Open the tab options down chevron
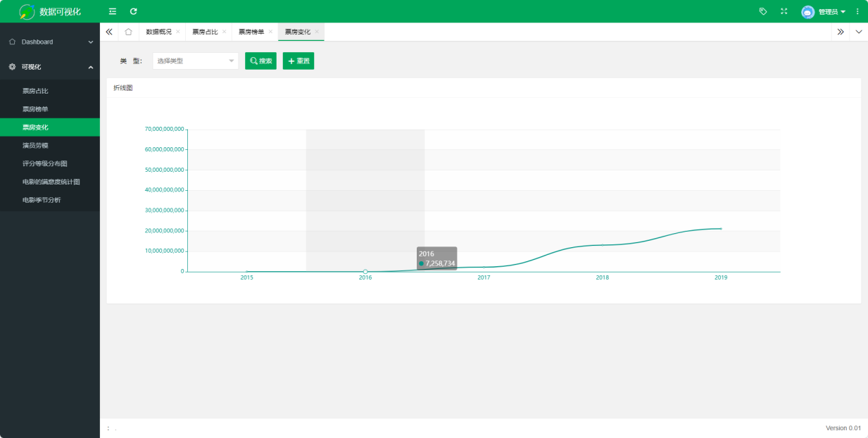The width and height of the screenshot is (868, 438). click(x=859, y=32)
